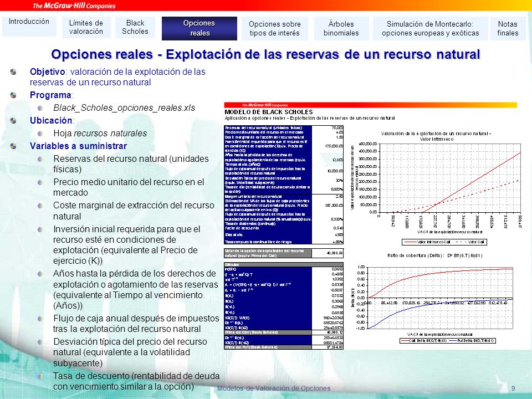Open Simulación de Montecarlo tab
This screenshot has height=399, width=532.
[x=430, y=28]
